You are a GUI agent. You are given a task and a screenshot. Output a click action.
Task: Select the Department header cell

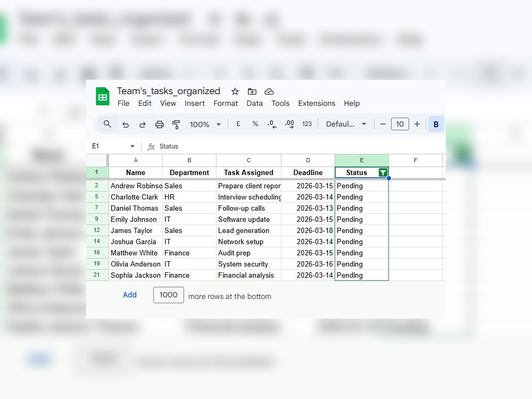189,172
